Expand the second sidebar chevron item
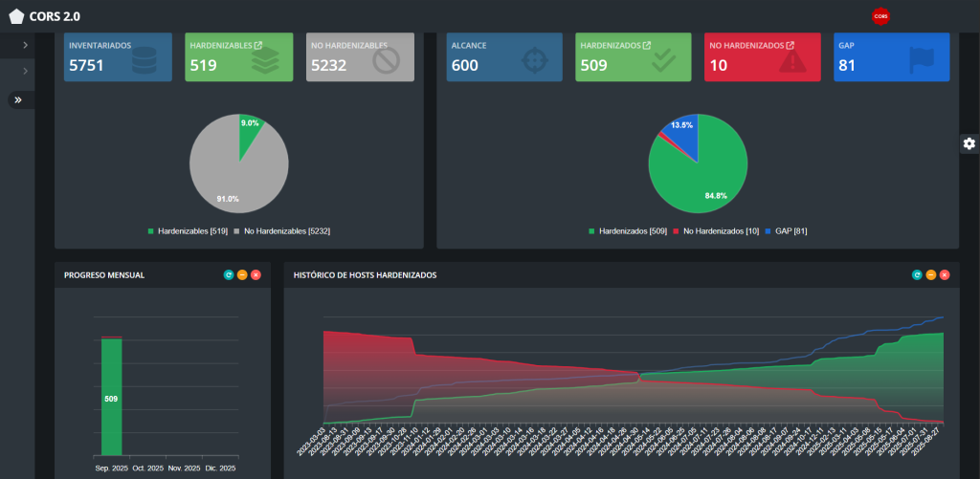Viewport: 980px width, 479px height. (x=25, y=72)
